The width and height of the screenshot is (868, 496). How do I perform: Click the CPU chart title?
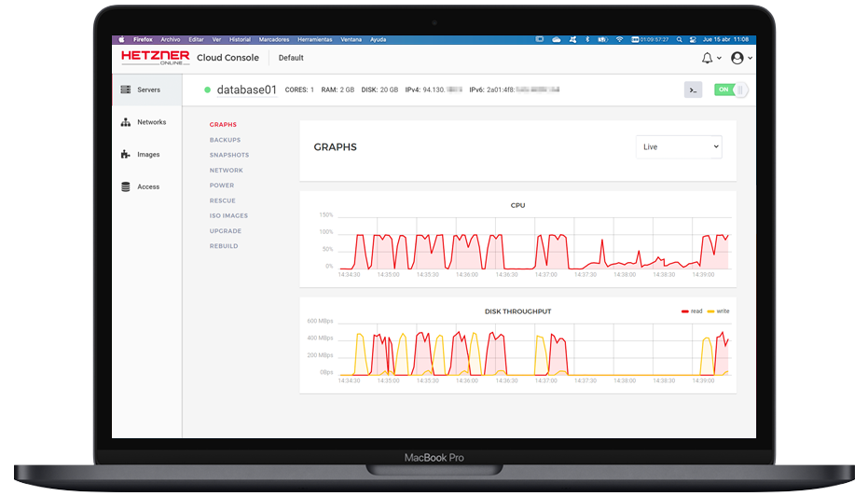pyautogui.click(x=517, y=205)
